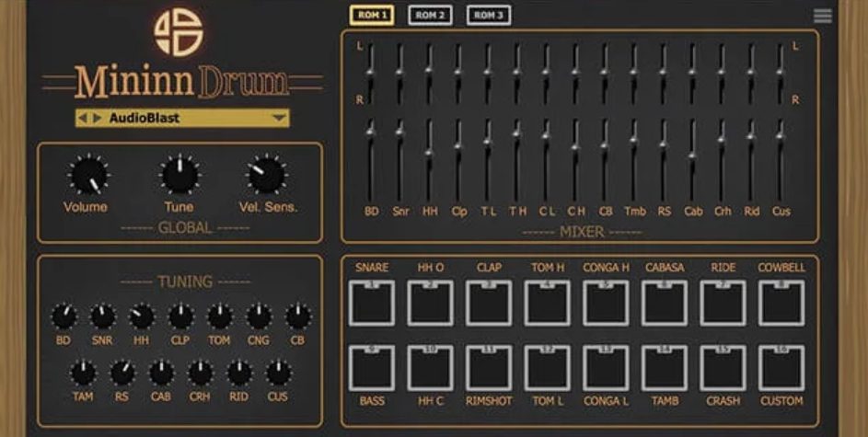The width and height of the screenshot is (868, 437).
Task: Switch to ROM 2 bank
Action: tap(430, 15)
